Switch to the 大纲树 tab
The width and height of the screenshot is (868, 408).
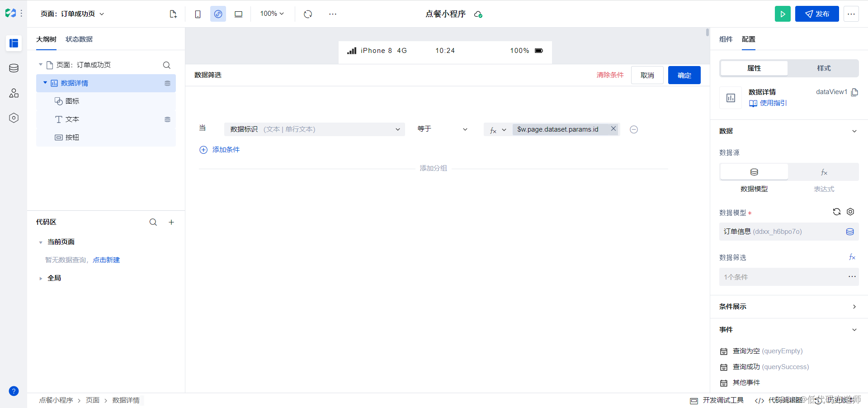pos(46,39)
